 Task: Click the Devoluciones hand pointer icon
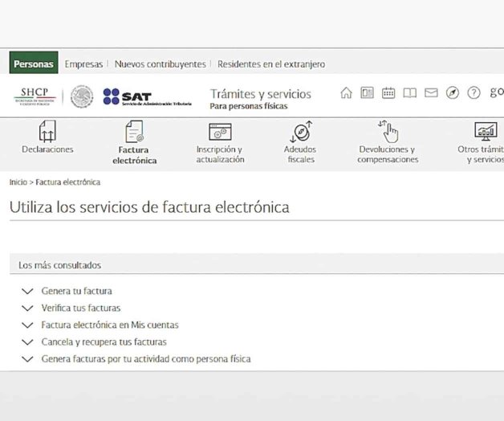pos(388,131)
